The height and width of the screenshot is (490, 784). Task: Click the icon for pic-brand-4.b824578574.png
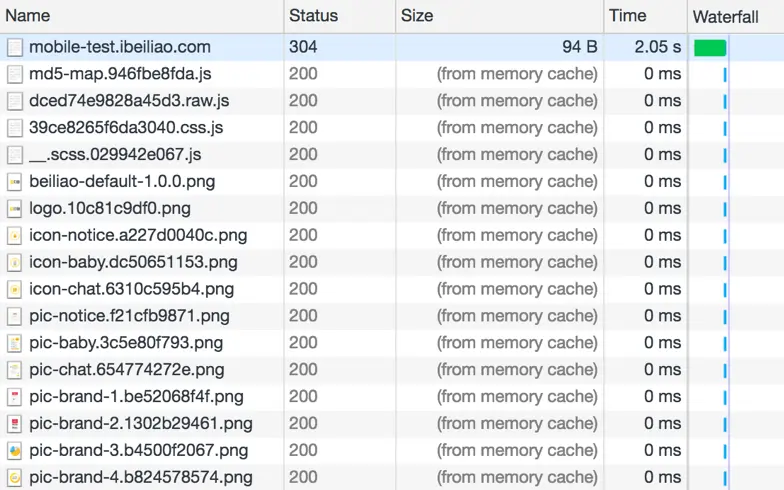click(14, 478)
